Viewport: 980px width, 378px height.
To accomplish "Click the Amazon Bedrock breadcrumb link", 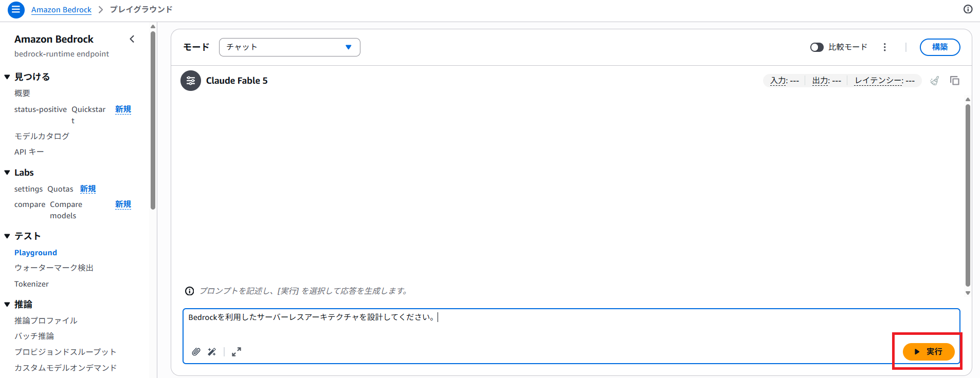I will [61, 10].
